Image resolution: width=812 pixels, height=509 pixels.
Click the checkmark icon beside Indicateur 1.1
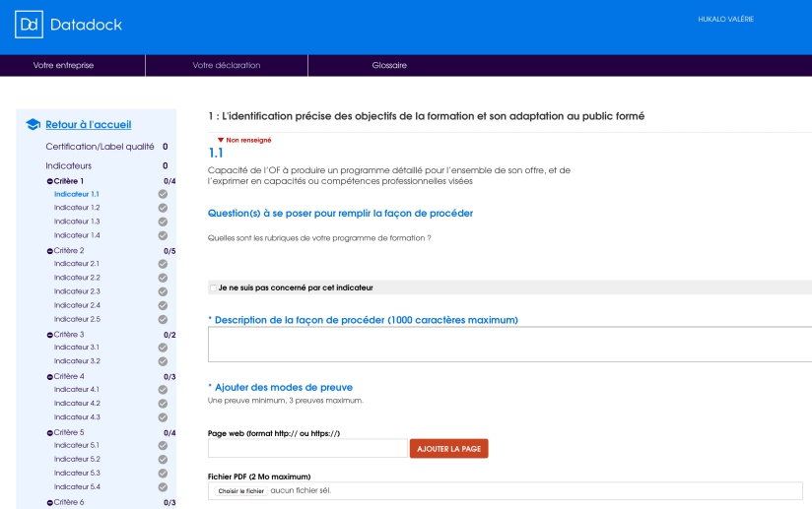click(163, 194)
